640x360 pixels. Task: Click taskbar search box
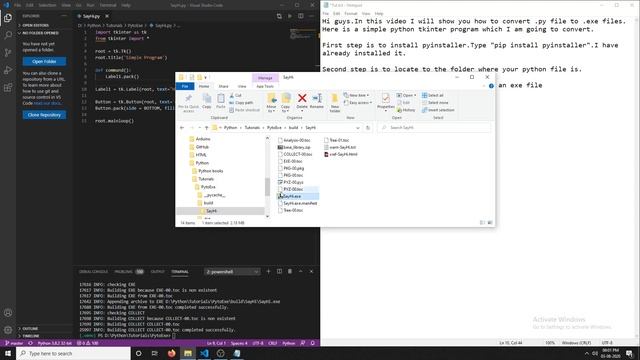click(73, 353)
